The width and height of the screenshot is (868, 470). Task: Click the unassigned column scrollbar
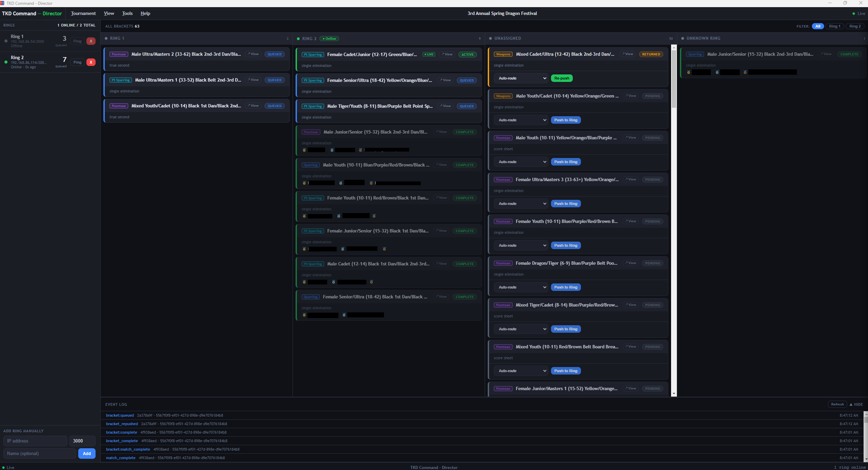point(674,79)
